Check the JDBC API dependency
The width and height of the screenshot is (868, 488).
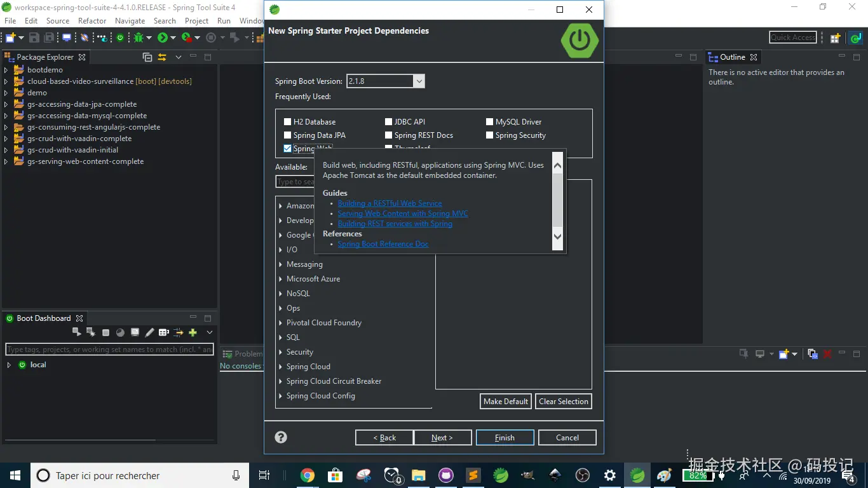389,122
